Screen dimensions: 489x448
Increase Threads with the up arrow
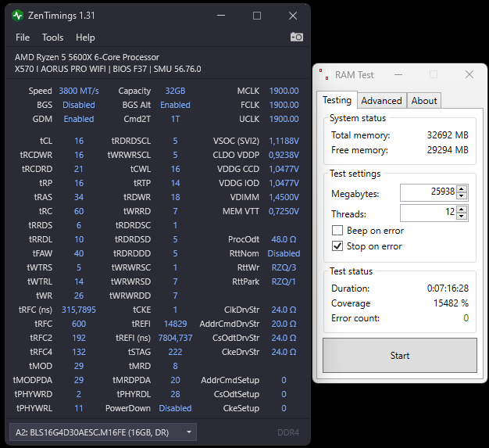click(x=462, y=209)
